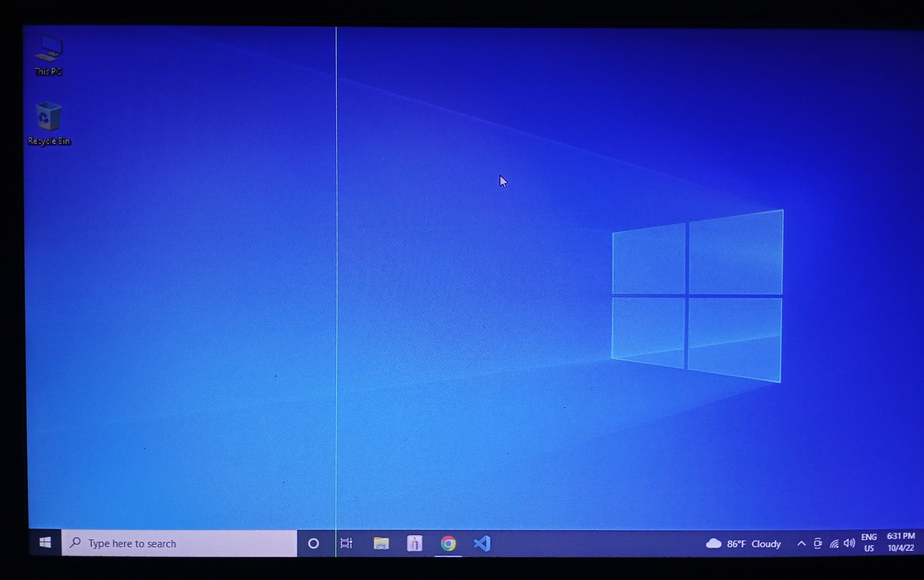Click the 'Type here to search' box
The width and height of the screenshot is (924, 580).
pyautogui.click(x=179, y=543)
